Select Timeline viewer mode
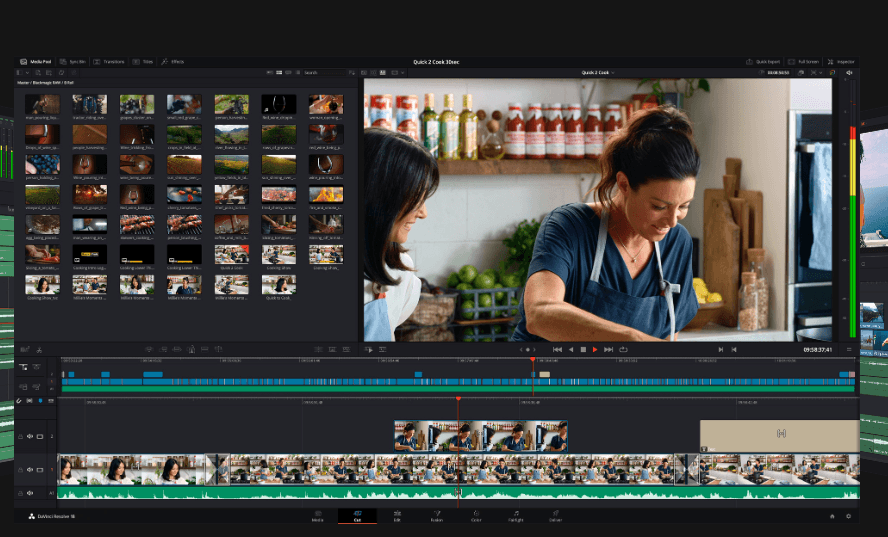888x537 pixels. 382,73
